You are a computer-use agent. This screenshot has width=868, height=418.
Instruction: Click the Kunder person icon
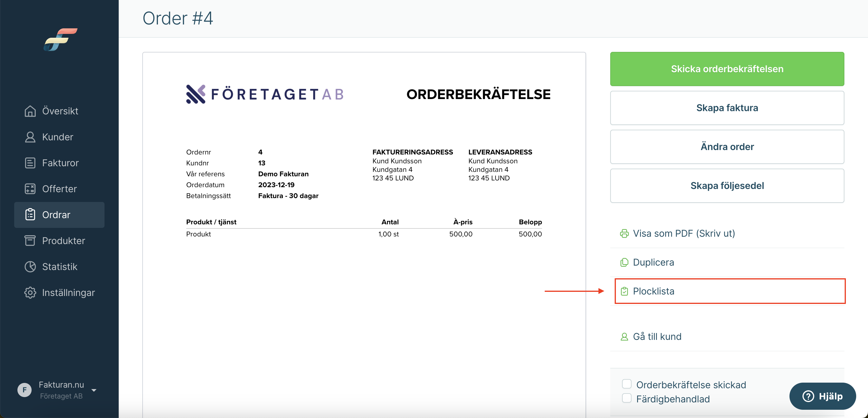(x=30, y=137)
